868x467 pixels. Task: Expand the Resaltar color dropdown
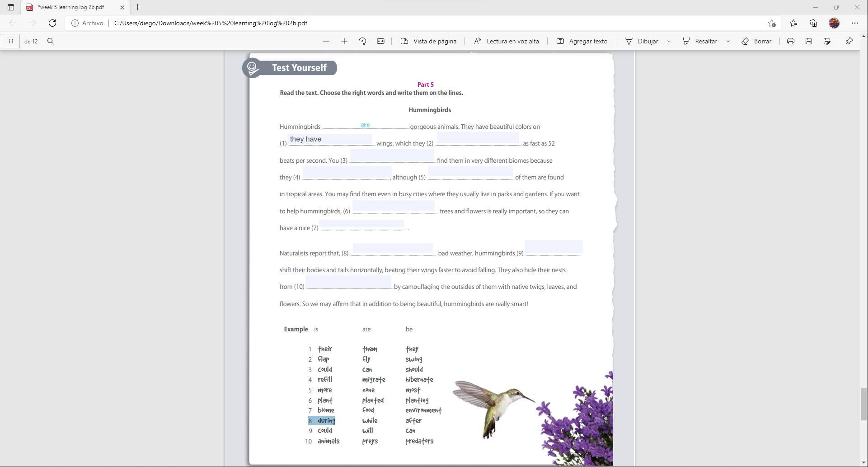(x=728, y=41)
